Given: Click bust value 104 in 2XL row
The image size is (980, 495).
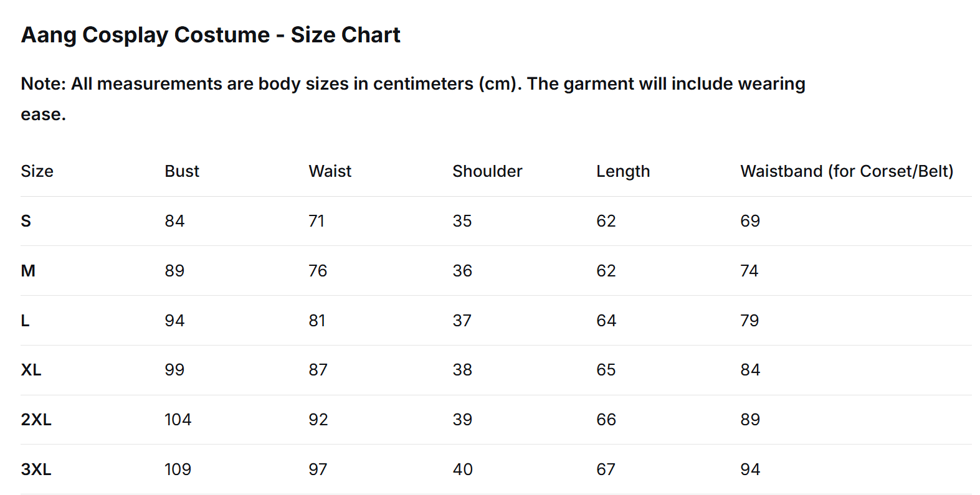Looking at the screenshot, I should pos(178,420).
